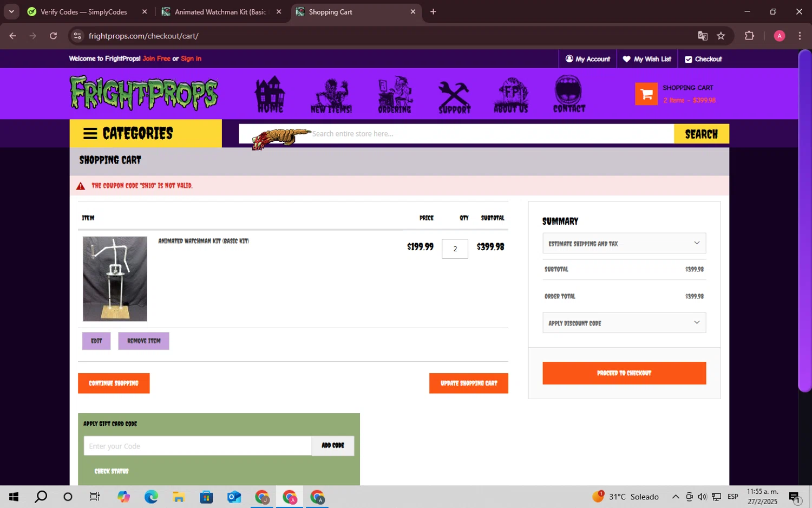Open the Extensions puzzle icon
Viewport: 812px width, 508px height.
[x=749, y=36]
